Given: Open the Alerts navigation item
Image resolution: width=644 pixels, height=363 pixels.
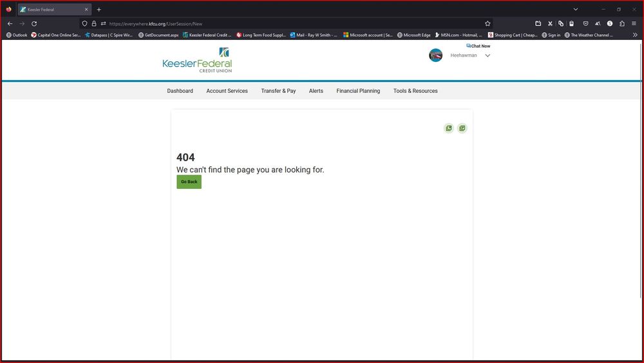Looking at the screenshot, I should [x=316, y=91].
